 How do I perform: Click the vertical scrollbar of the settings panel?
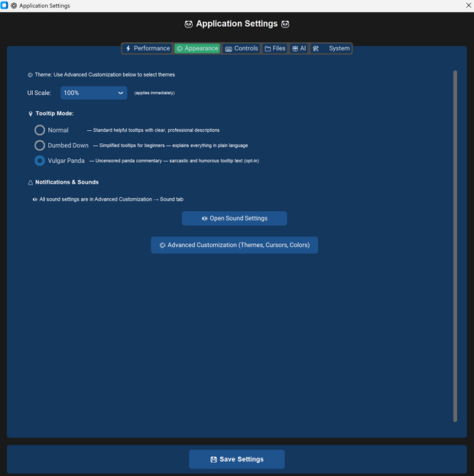coord(455,245)
